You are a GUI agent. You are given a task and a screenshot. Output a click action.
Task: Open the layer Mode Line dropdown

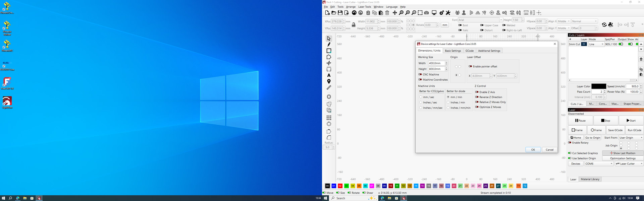(x=596, y=44)
